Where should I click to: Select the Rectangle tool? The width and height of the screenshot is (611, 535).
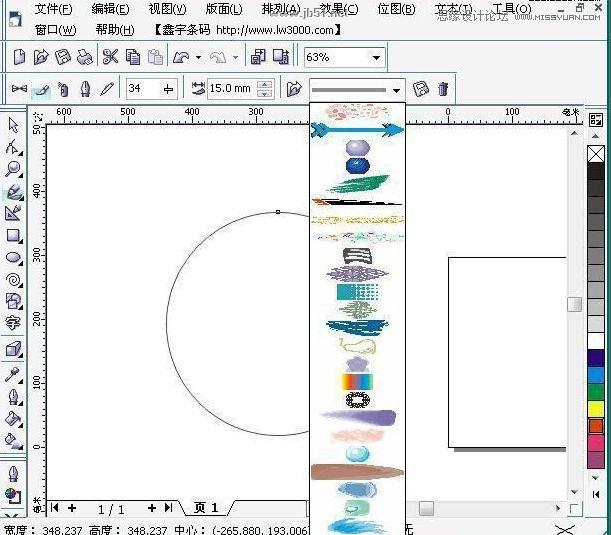pos(13,236)
